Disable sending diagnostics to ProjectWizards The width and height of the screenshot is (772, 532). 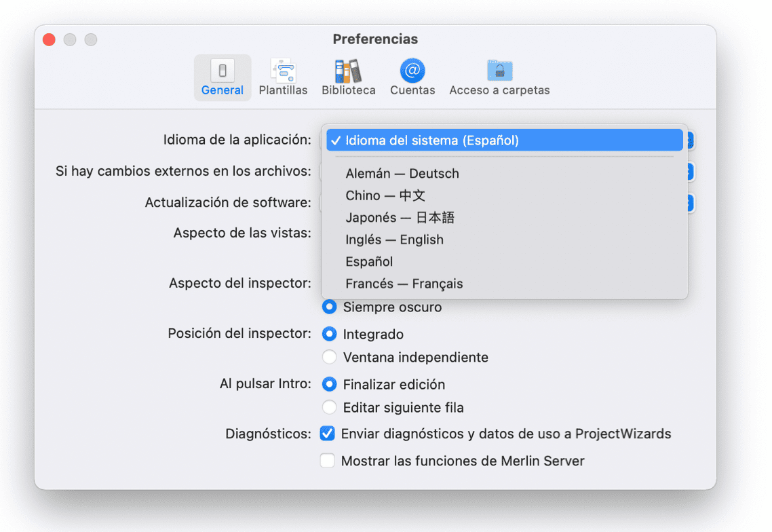(x=328, y=434)
